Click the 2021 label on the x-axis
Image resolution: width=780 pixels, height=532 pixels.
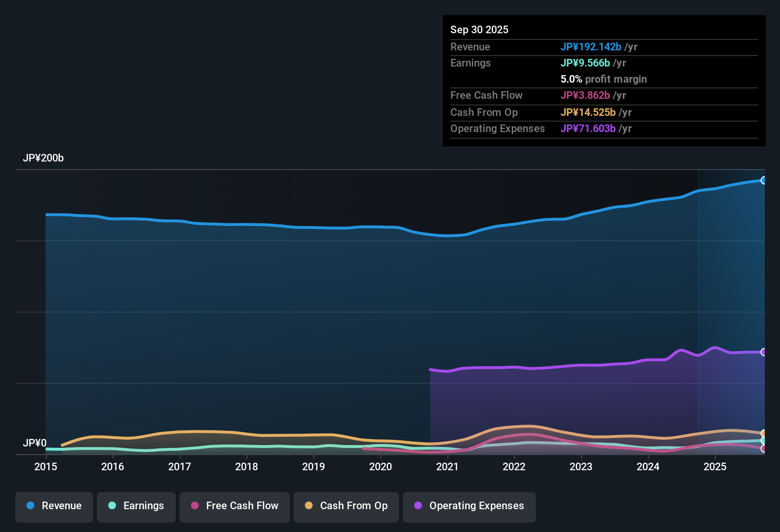(448, 467)
